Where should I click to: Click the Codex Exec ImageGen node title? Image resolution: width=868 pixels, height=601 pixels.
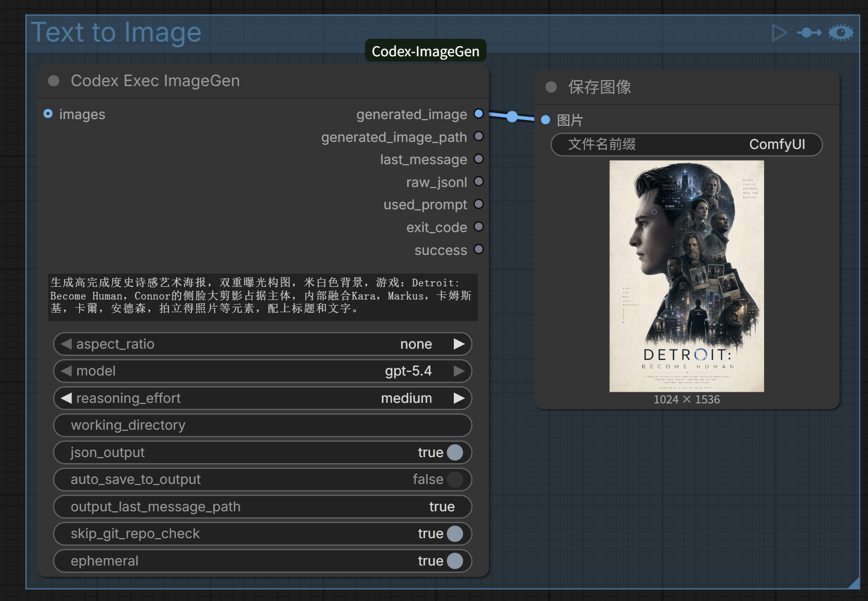pos(155,81)
